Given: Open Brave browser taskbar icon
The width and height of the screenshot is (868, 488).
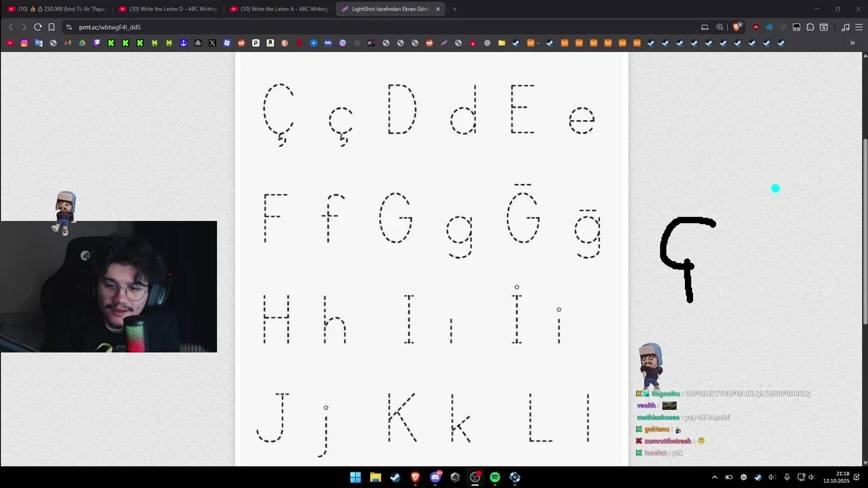Looking at the screenshot, I should coord(415,477).
